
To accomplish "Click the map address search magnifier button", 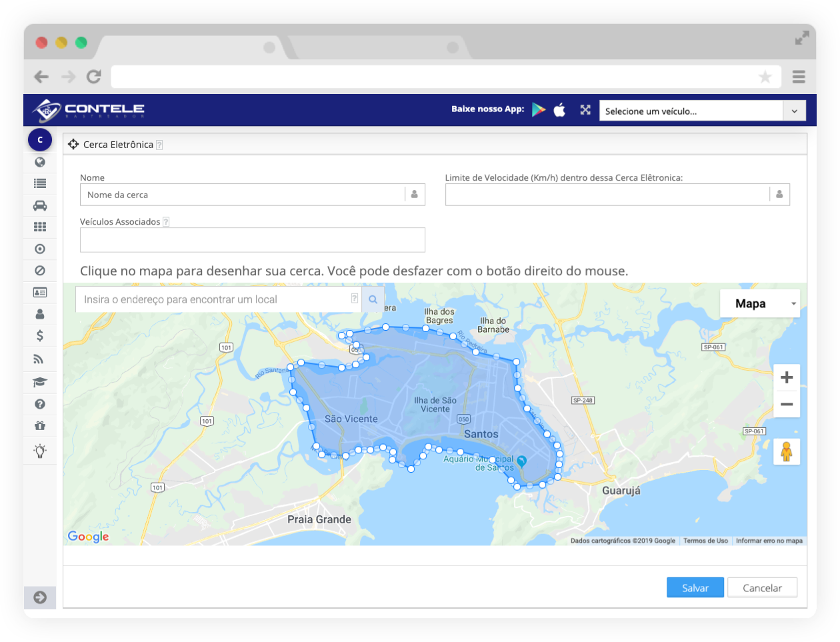I will tap(373, 300).
